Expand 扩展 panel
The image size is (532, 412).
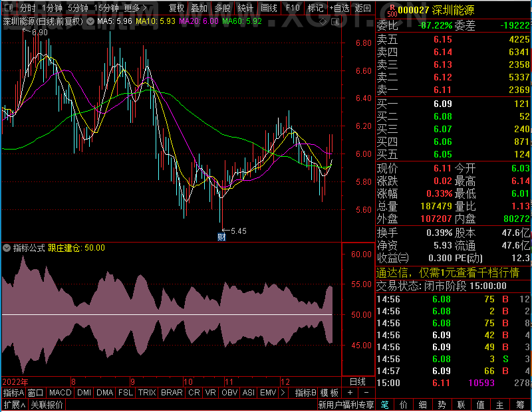coord(15,405)
